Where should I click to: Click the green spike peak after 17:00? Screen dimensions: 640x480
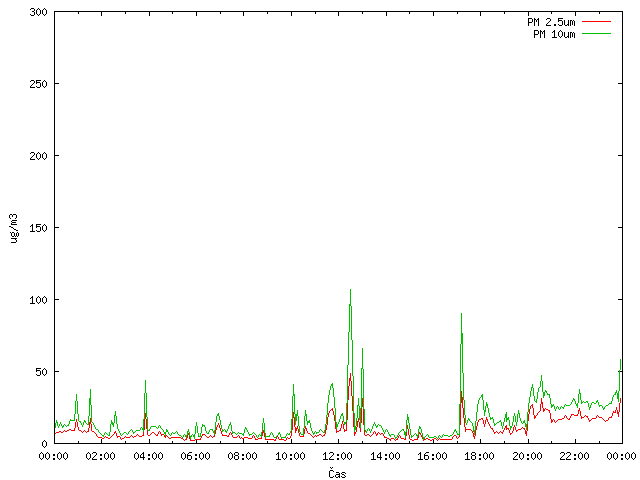pos(461,314)
